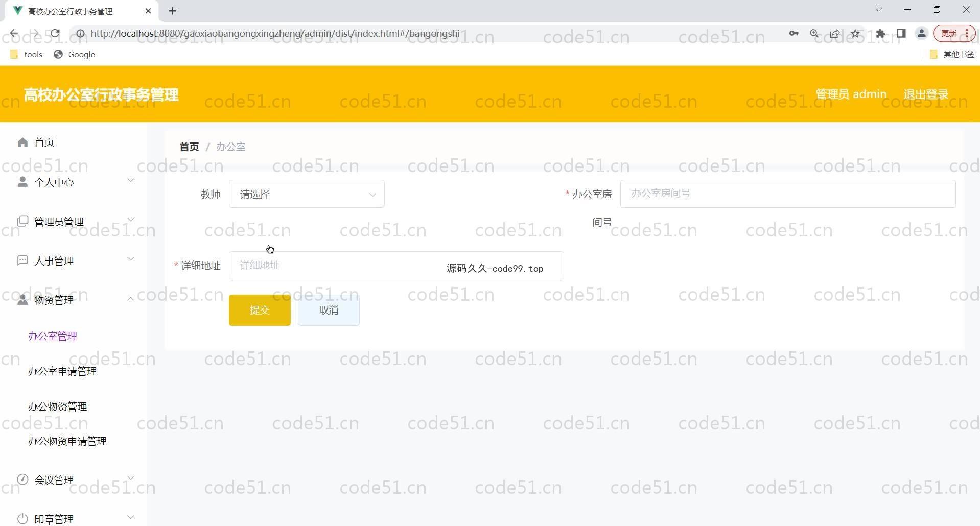The height and width of the screenshot is (526, 980).
Task: Open the 教师 请选择 dropdown
Action: 307,194
